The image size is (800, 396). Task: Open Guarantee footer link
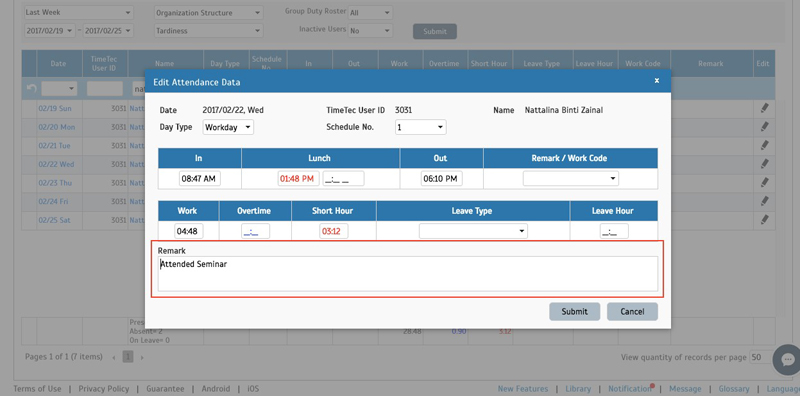click(165, 389)
